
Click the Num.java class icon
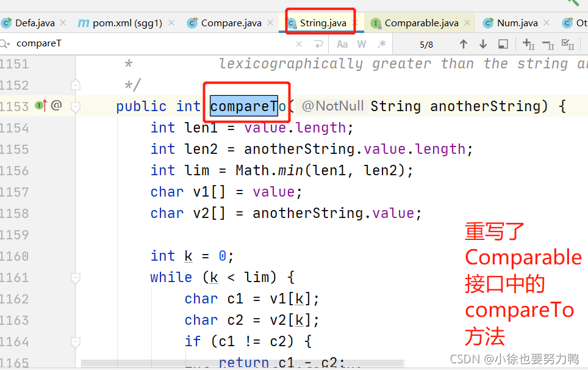click(488, 23)
